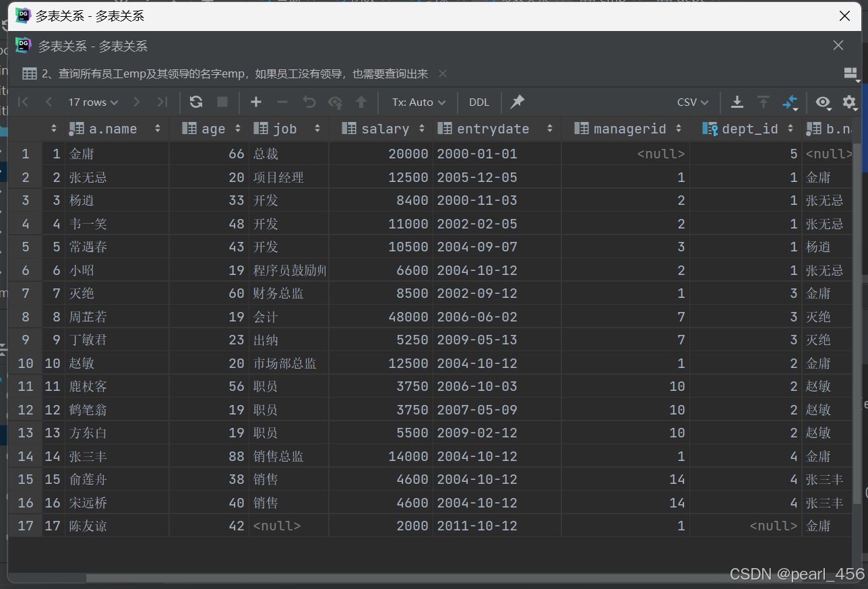868x589 pixels.
Task: Sort by the managerid column sort arrows
Action: pos(679,129)
